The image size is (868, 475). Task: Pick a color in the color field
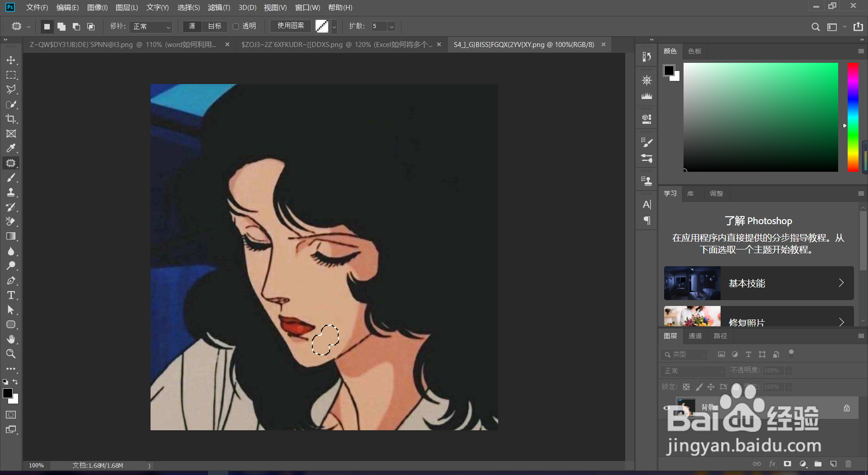coord(760,117)
